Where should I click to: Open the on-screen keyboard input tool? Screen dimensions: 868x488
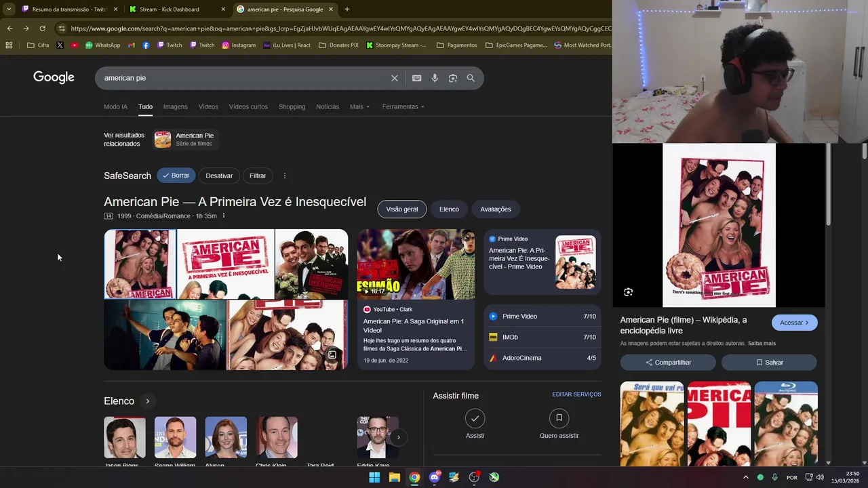pyautogui.click(x=416, y=78)
